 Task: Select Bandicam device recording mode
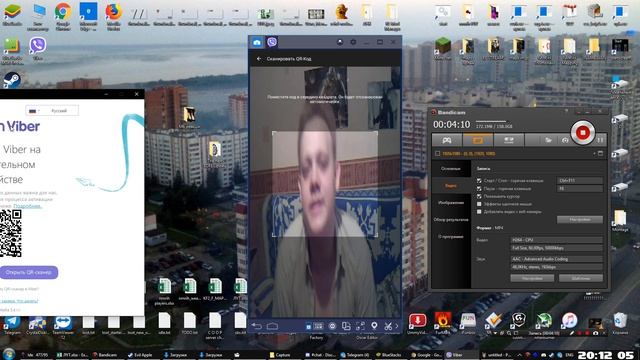tap(509, 140)
